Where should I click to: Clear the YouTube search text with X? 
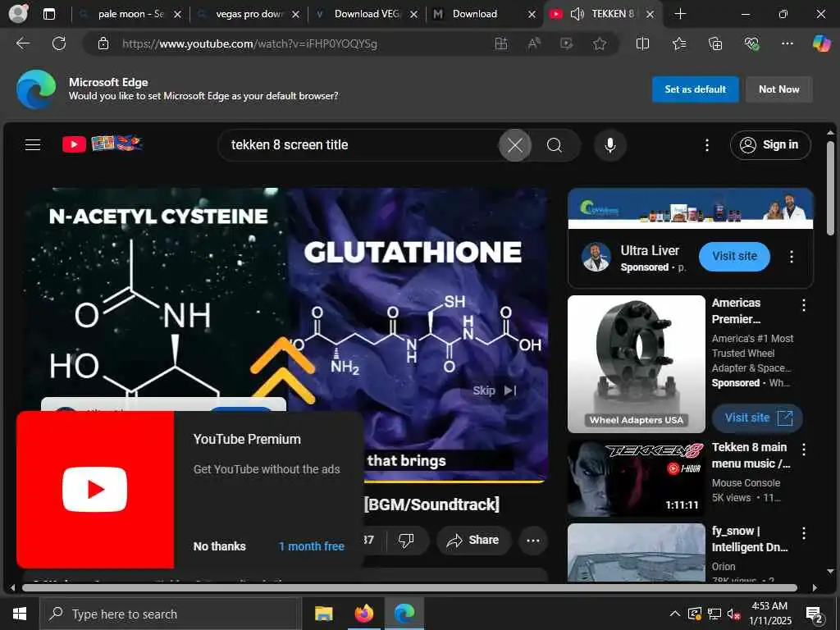[515, 145]
